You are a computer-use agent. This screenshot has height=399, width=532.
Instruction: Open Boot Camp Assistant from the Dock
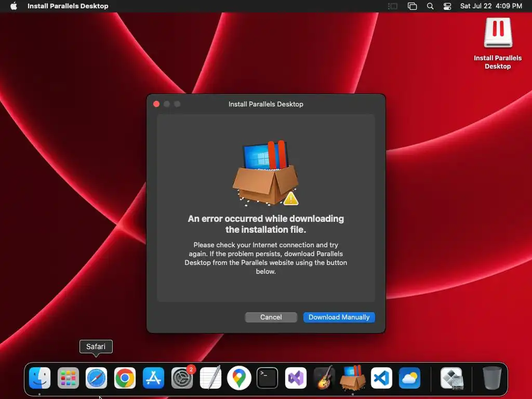(451, 378)
